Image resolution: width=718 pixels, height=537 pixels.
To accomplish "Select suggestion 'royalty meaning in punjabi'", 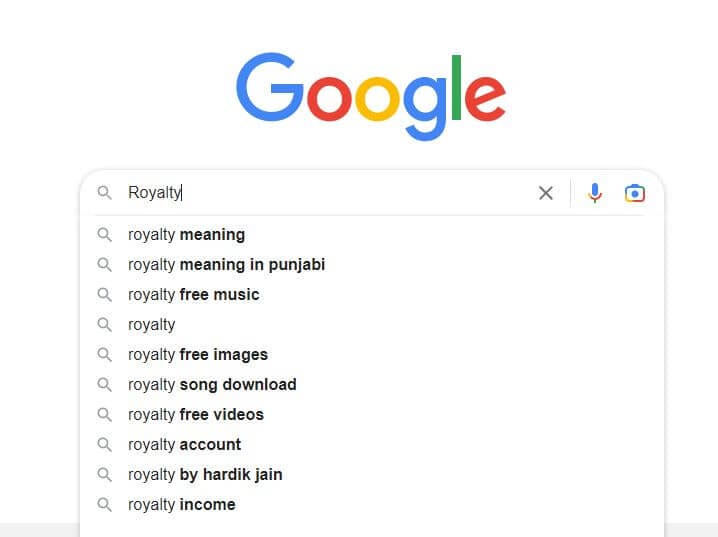I will click(372, 265).
